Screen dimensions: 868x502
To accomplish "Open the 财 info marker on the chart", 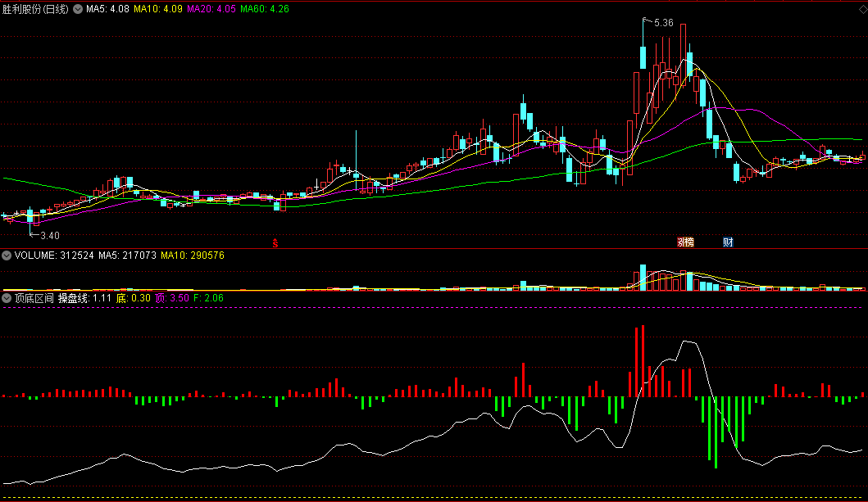I will 728,242.
